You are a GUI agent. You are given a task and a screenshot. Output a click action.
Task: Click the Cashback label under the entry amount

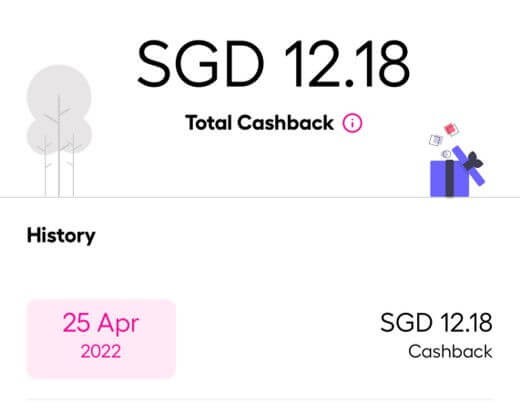450,351
